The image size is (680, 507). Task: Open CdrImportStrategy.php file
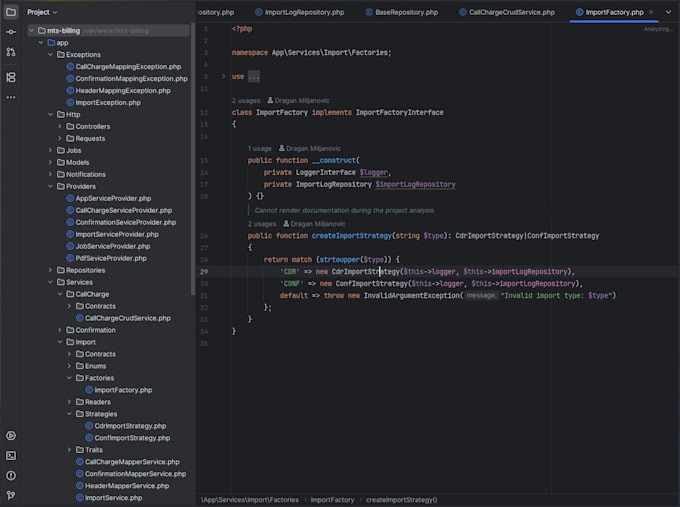[x=126, y=426]
